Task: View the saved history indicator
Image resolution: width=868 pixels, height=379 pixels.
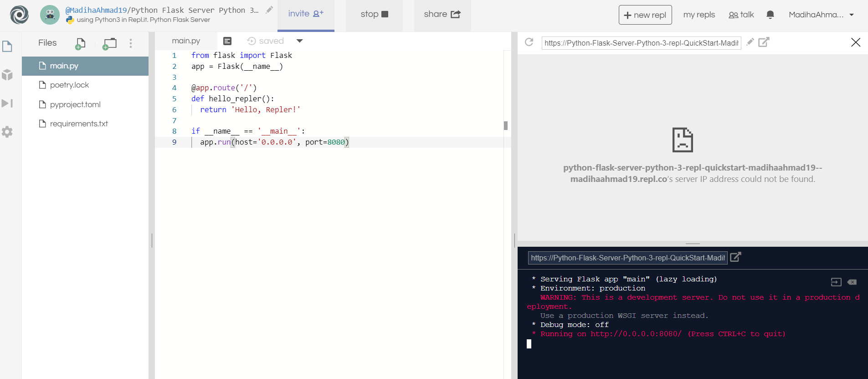Action: tap(265, 41)
